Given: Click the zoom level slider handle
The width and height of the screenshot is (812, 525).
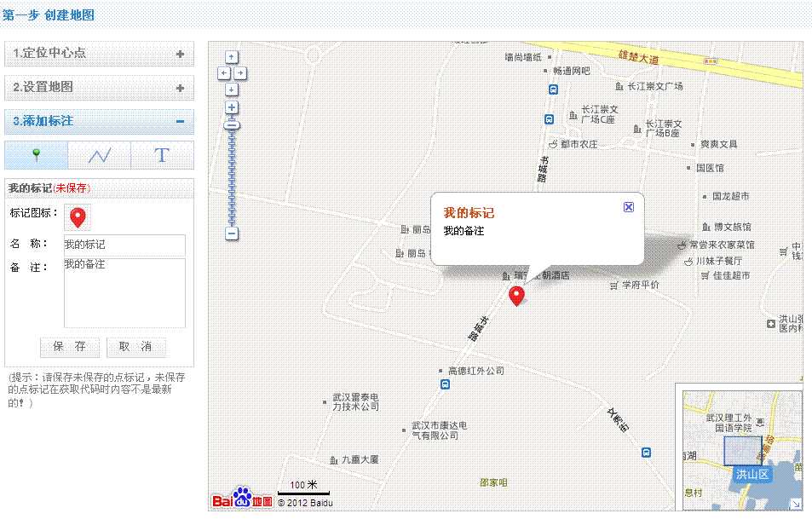Looking at the screenshot, I should tap(232, 125).
